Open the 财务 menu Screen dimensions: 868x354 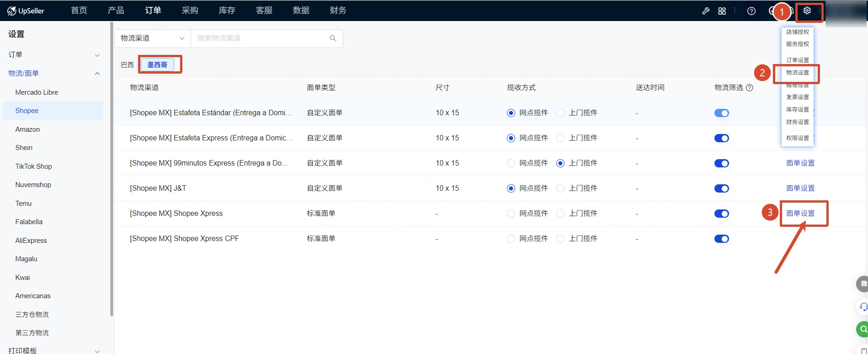(x=338, y=11)
